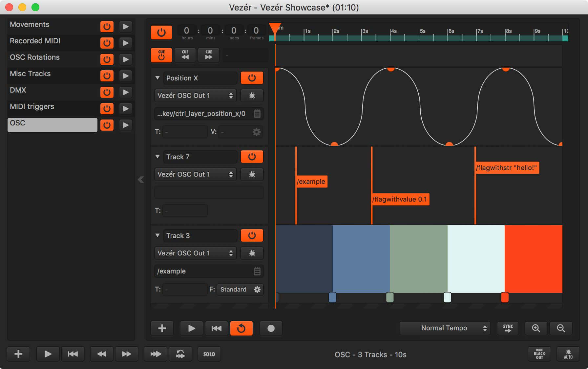588x369 pixels.
Task: Rewind composition timeline to start
Action: pyautogui.click(x=217, y=328)
